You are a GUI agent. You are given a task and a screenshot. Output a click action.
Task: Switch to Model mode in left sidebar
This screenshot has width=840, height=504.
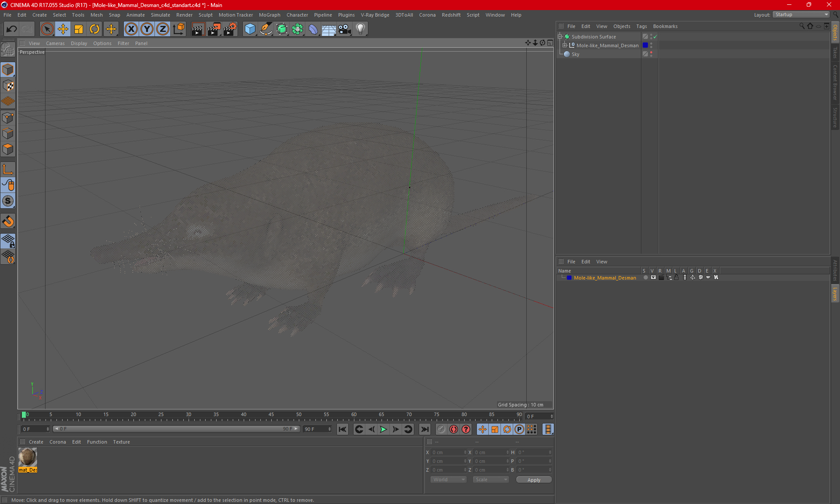[x=8, y=70]
